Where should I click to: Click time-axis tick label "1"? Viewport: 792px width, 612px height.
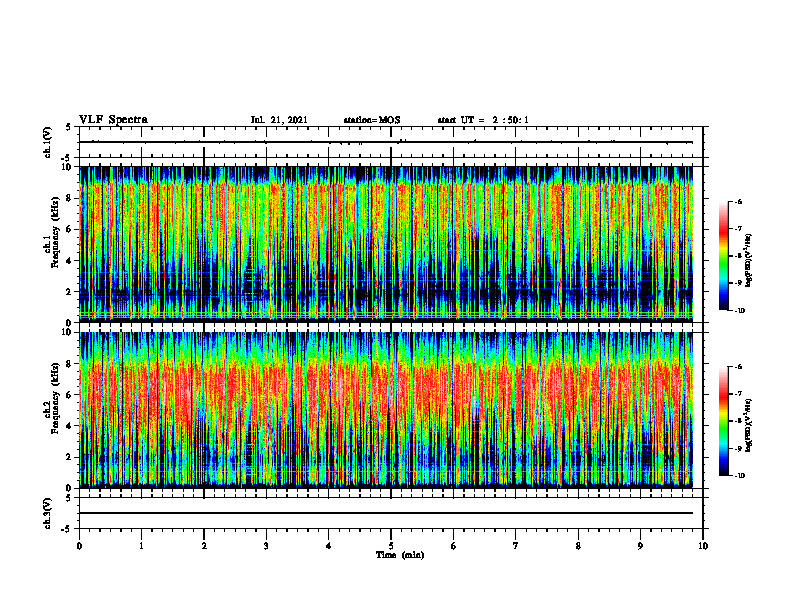(x=141, y=546)
